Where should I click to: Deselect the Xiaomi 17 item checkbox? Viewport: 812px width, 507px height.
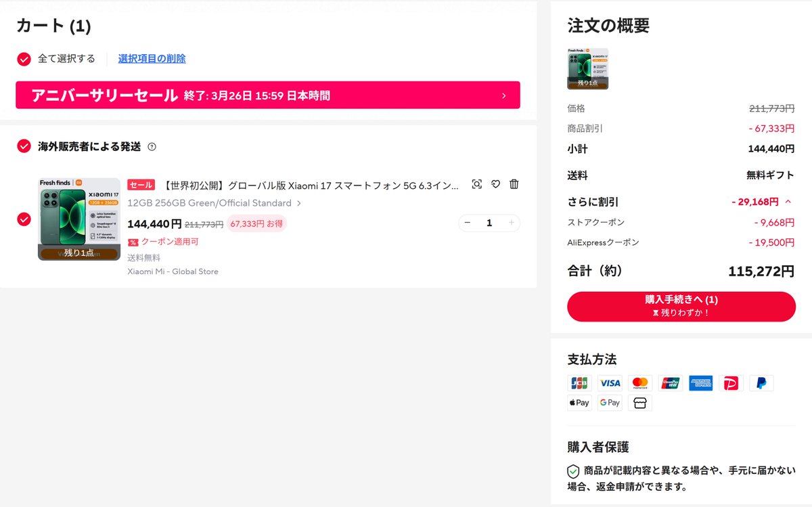pyautogui.click(x=24, y=219)
